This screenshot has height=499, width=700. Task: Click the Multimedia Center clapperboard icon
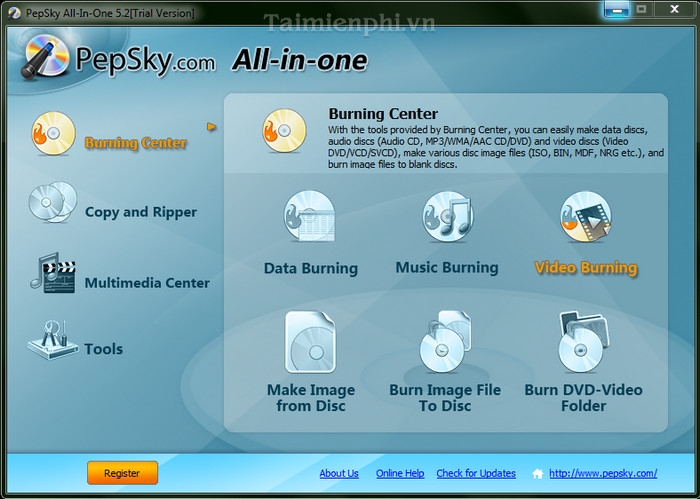[x=53, y=273]
